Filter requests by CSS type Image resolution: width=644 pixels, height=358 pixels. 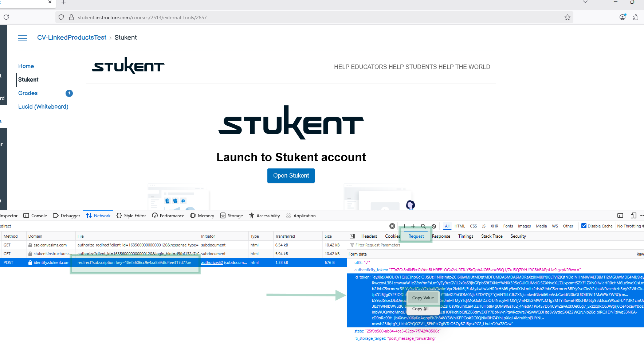(x=473, y=226)
